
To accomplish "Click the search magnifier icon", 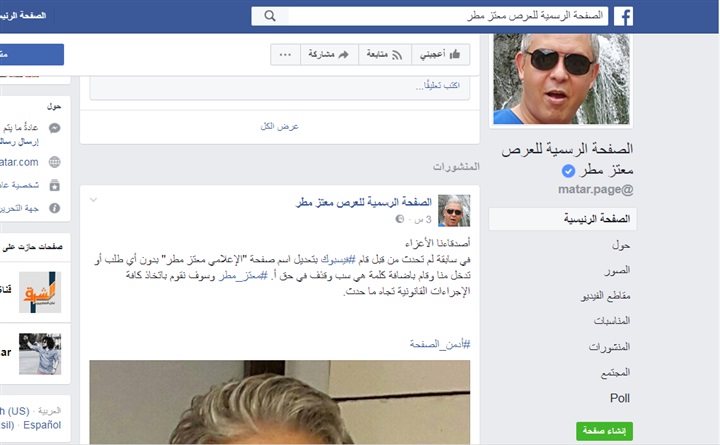I will click(270, 16).
